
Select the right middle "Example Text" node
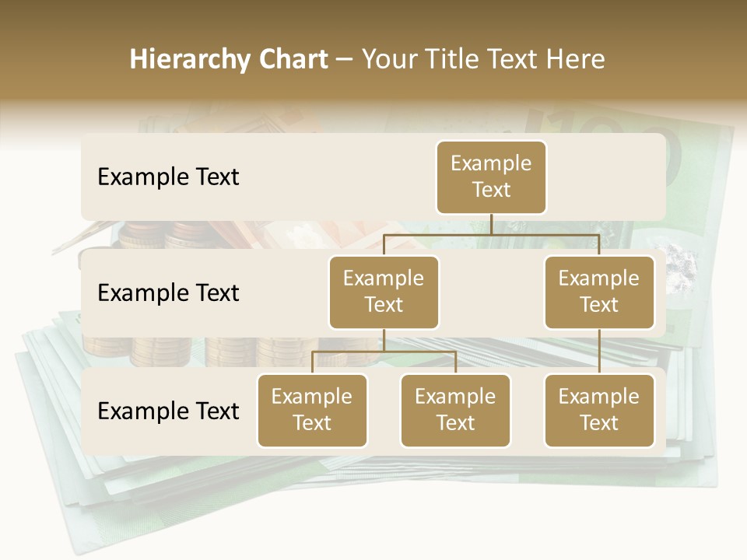pyautogui.click(x=599, y=292)
